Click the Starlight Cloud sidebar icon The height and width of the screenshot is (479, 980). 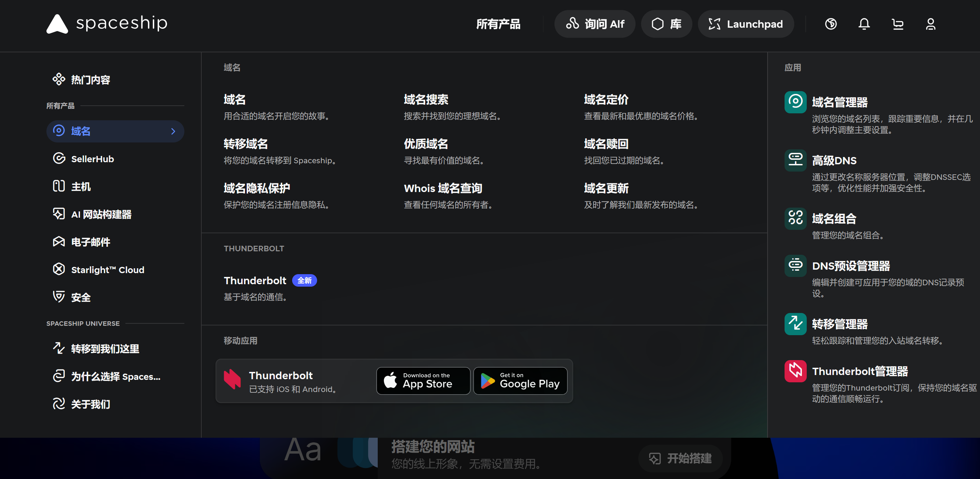pyautogui.click(x=59, y=270)
